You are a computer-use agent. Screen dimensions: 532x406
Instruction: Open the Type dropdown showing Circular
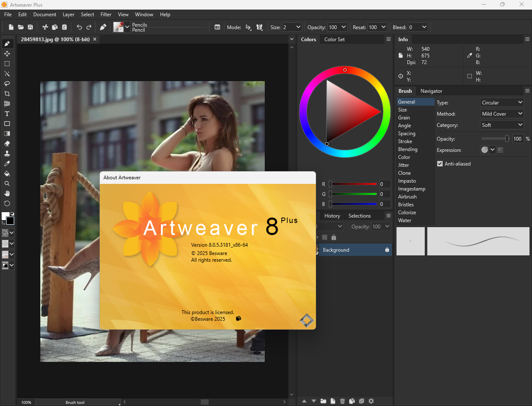(502, 102)
